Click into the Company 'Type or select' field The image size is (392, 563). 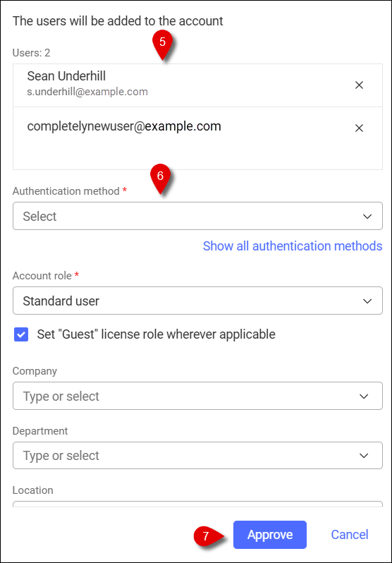pos(197,396)
